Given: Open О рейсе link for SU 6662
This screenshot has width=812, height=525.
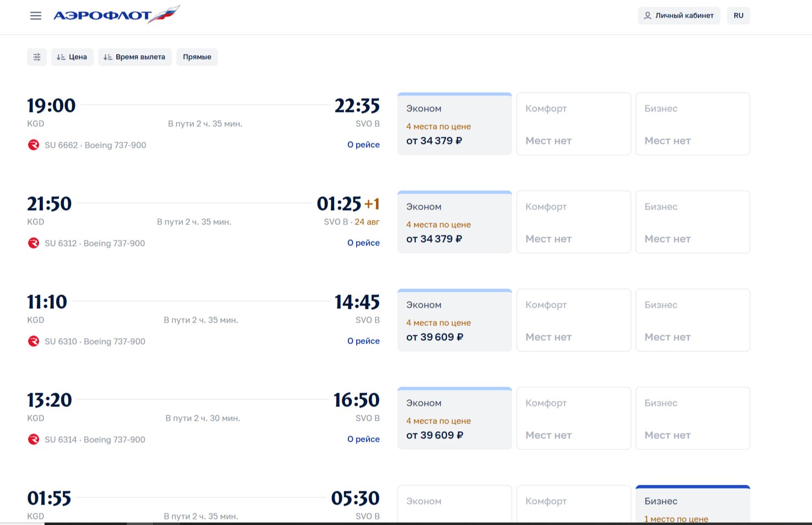Looking at the screenshot, I should pos(363,144).
